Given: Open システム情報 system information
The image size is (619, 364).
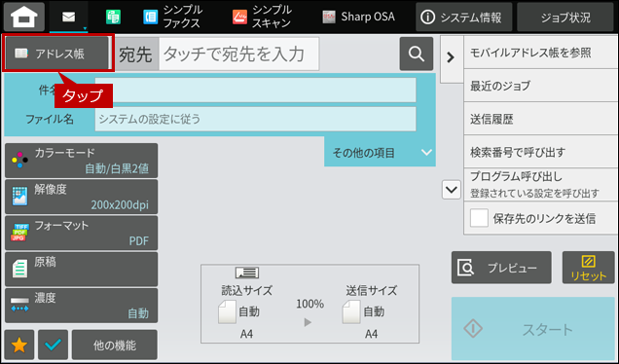Looking at the screenshot, I should click(464, 18).
